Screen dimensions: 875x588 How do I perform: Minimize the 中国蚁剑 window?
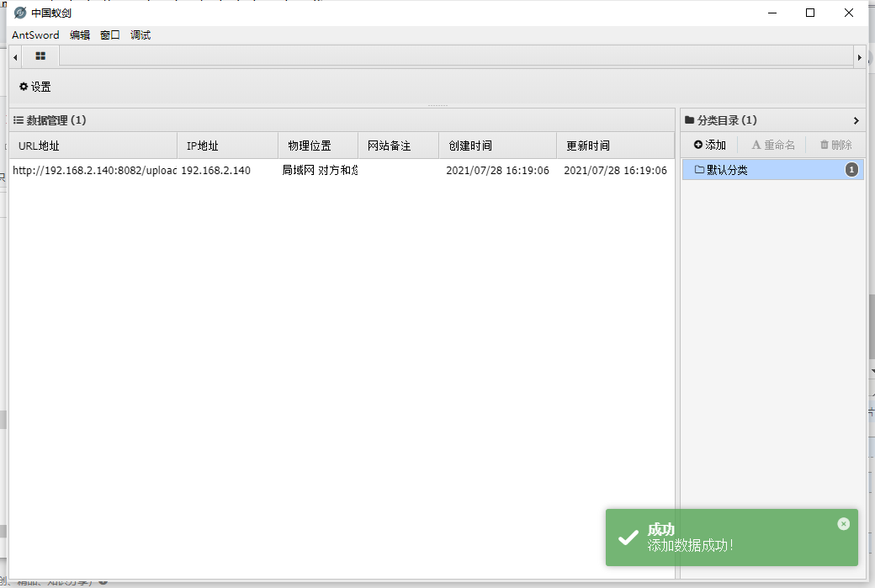tap(772, 13)
